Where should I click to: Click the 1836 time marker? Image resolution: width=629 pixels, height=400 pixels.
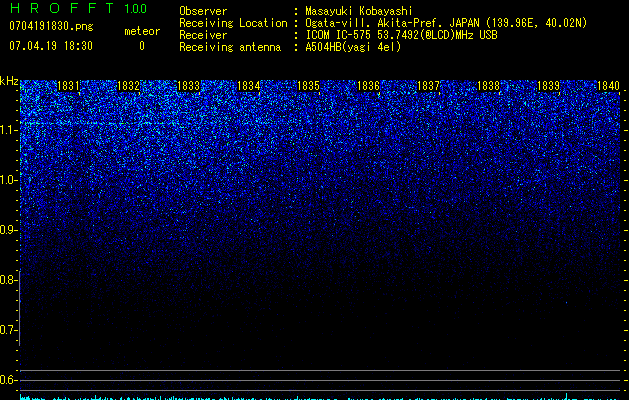(x=368, y=86)
